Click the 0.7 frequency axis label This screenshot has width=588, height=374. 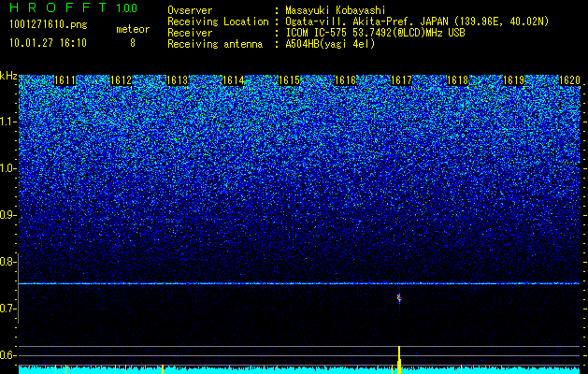click(8, 309)
